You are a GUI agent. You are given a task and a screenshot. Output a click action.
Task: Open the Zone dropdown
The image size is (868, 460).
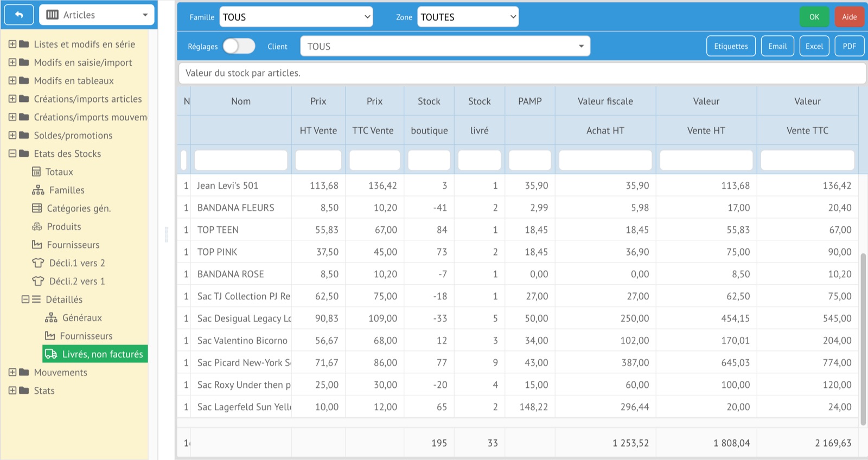tap(468, 17)
